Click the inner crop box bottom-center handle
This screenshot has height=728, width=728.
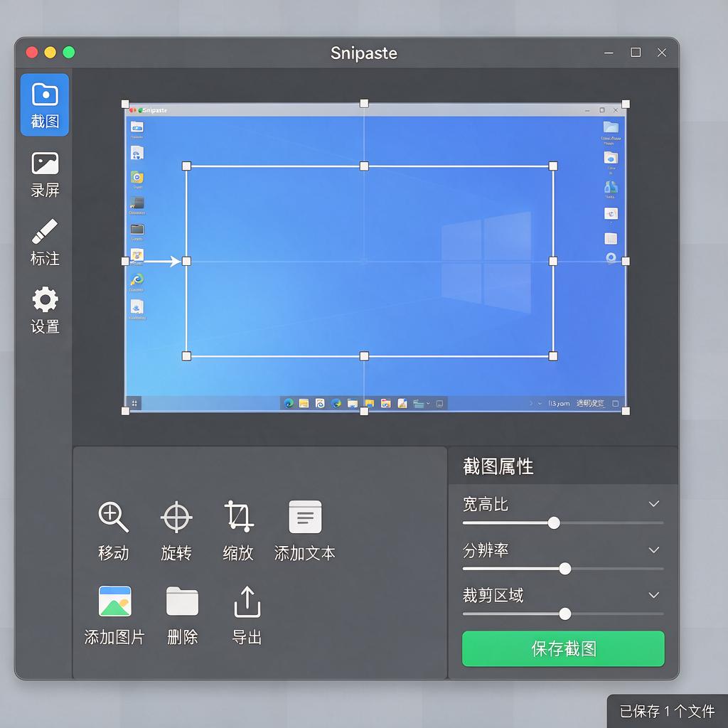364,356
